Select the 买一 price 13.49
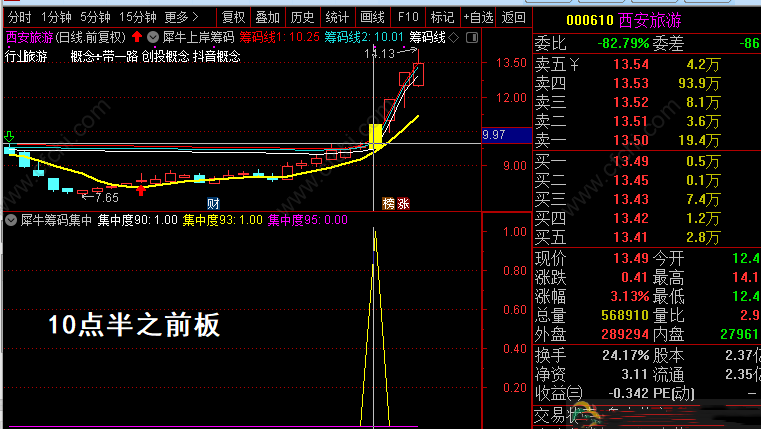761x429 pixels. [x=630, y=161]
